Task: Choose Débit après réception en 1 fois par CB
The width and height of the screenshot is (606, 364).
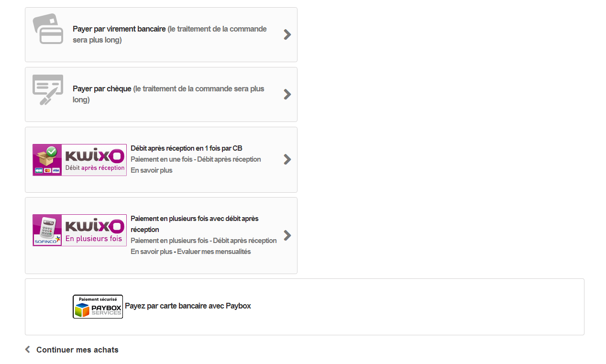Action: point(187,148)
